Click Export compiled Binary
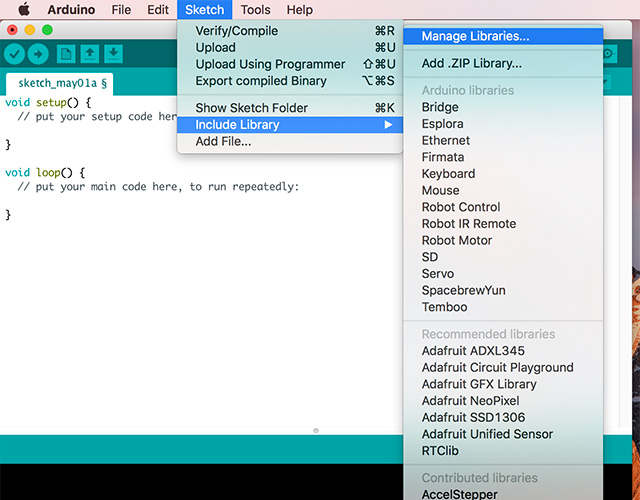This screenshot has width=640, height=500. [x=260, y=81]
